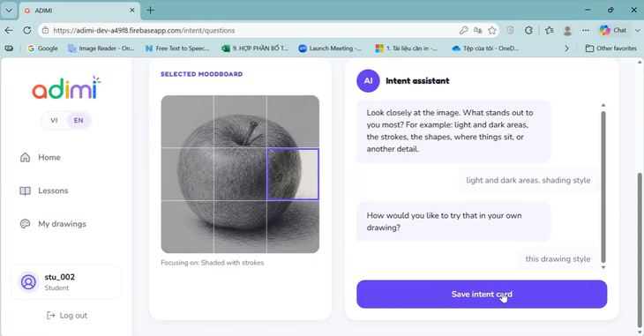Click the leftmost favorites bar icon
The image size is (644, 336).
point(9,49)
